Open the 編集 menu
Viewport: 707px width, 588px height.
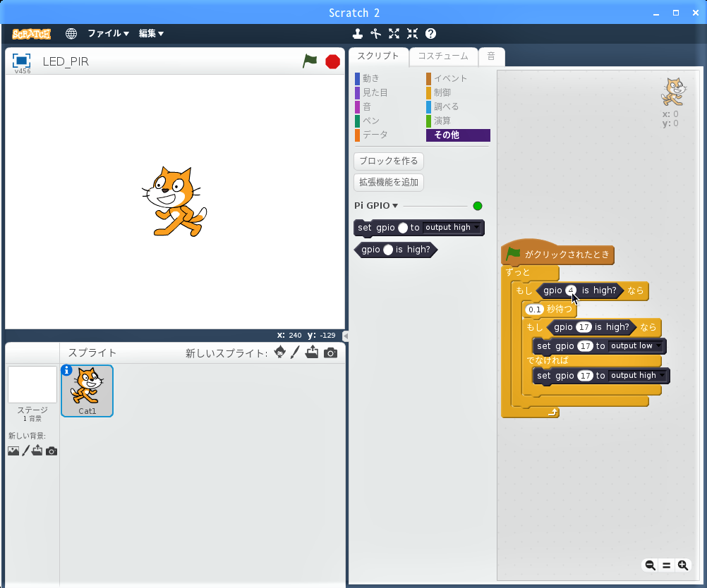(151, 33)
